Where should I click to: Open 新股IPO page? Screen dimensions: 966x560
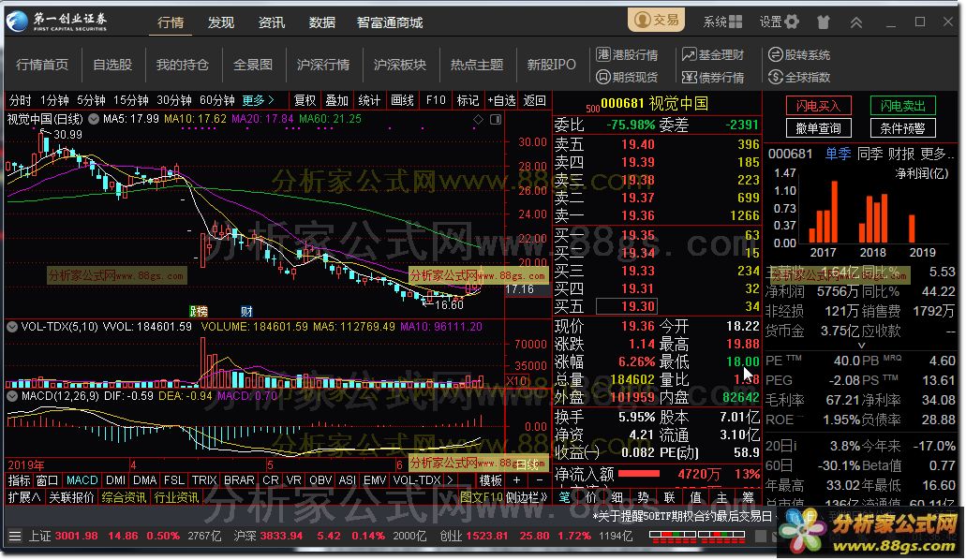point(551,65)
